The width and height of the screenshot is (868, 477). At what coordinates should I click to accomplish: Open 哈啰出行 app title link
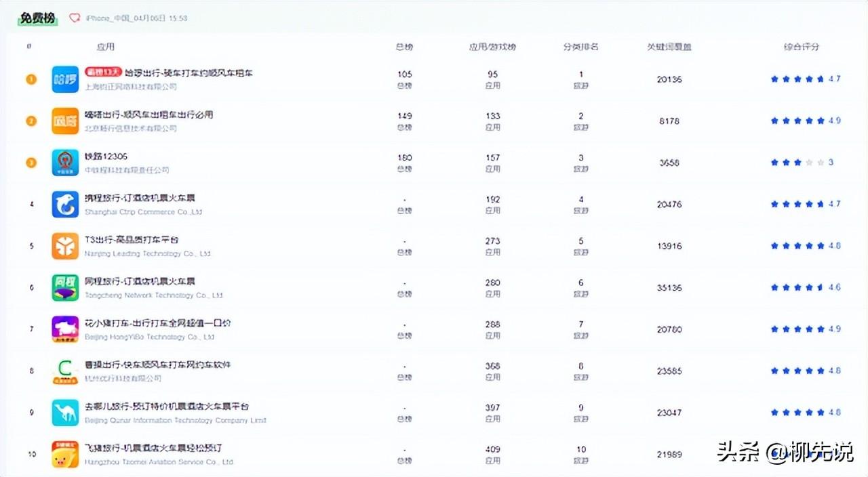click(189, 72)
